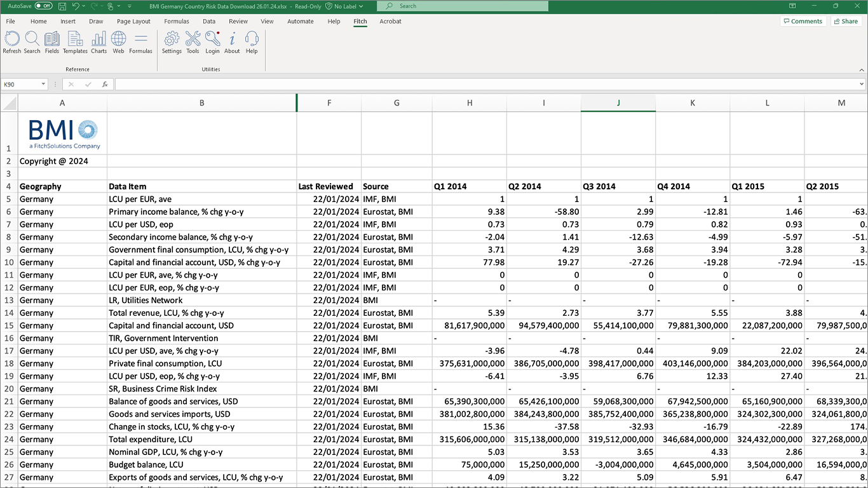Open the Insert Function fx icon
The image size is (868, 488).
coord(104,83)
